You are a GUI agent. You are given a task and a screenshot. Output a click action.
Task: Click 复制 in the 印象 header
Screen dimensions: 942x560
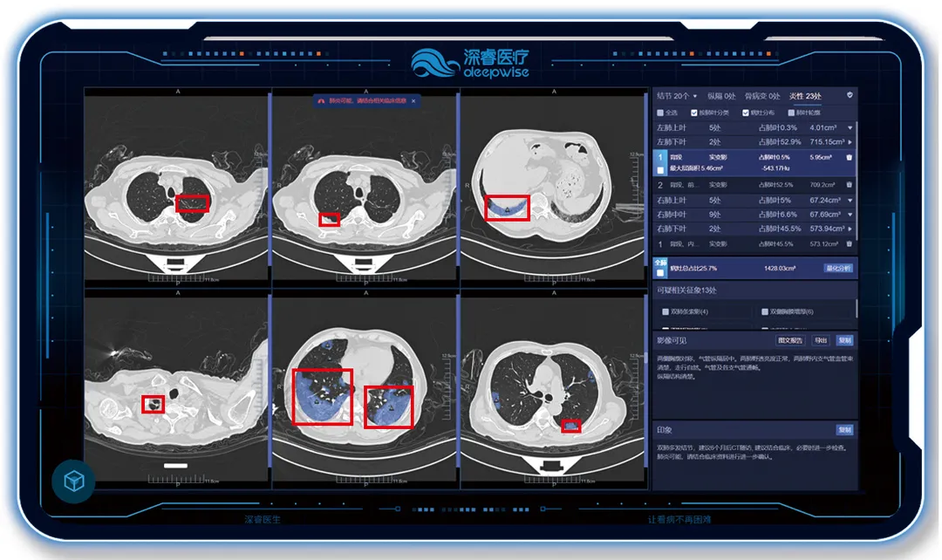click(844, 430)
